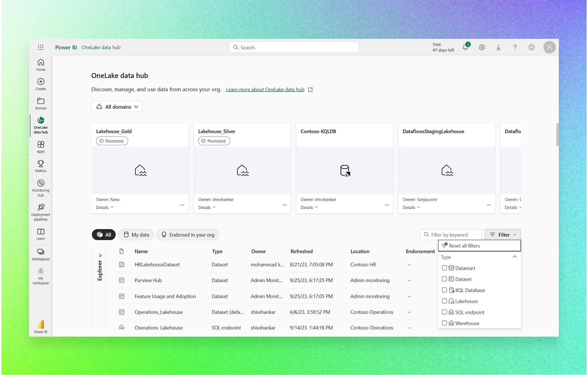Select OneLake data hub in sidebar
Image resolution: width=588 pixels, height=375 pixels.
point(41,125)
